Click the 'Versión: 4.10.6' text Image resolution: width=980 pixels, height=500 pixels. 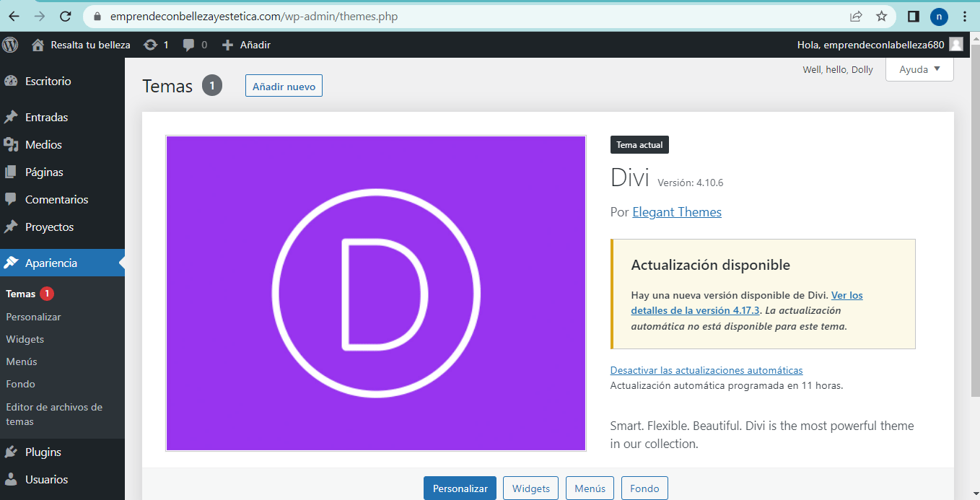(x=690, y=183)
